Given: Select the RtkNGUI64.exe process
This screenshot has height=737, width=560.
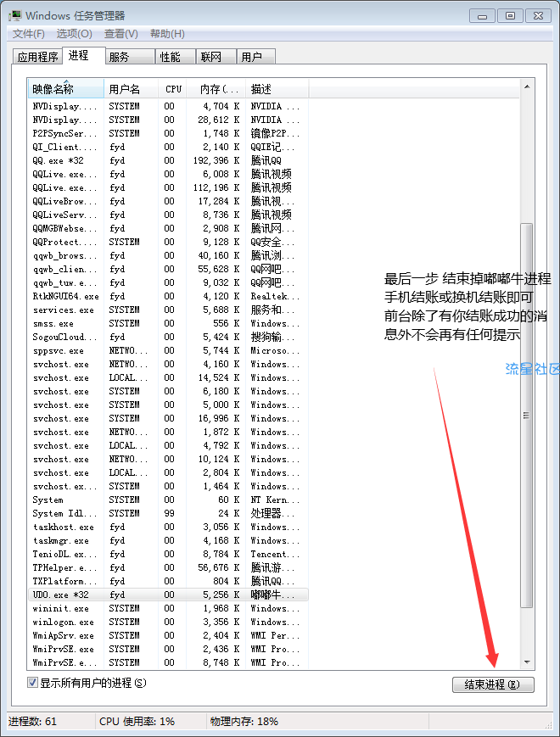Looking at the screenshot, I should point(168,296).
